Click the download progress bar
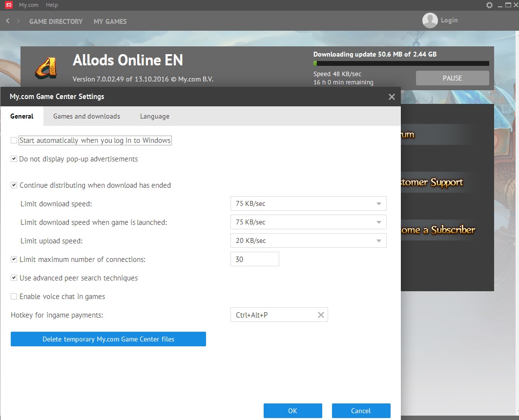519x420 pixels. pyautogui.click(x=401, y=63)
